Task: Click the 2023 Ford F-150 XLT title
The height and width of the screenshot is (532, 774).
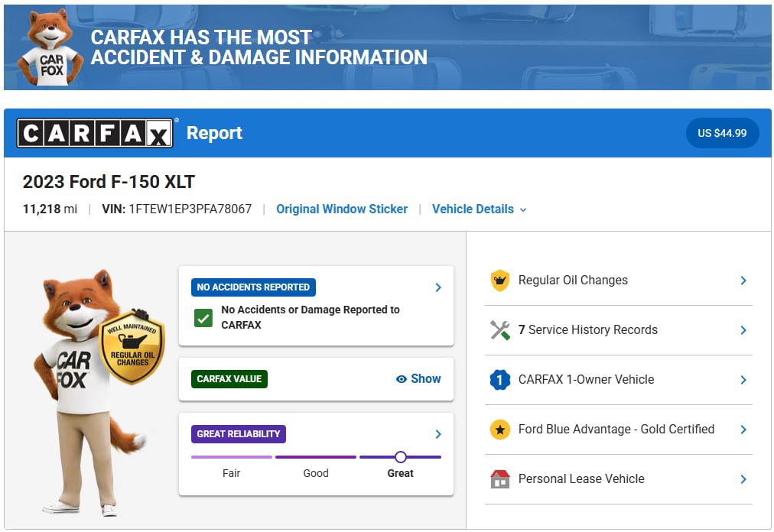Action: click(109, 182)
